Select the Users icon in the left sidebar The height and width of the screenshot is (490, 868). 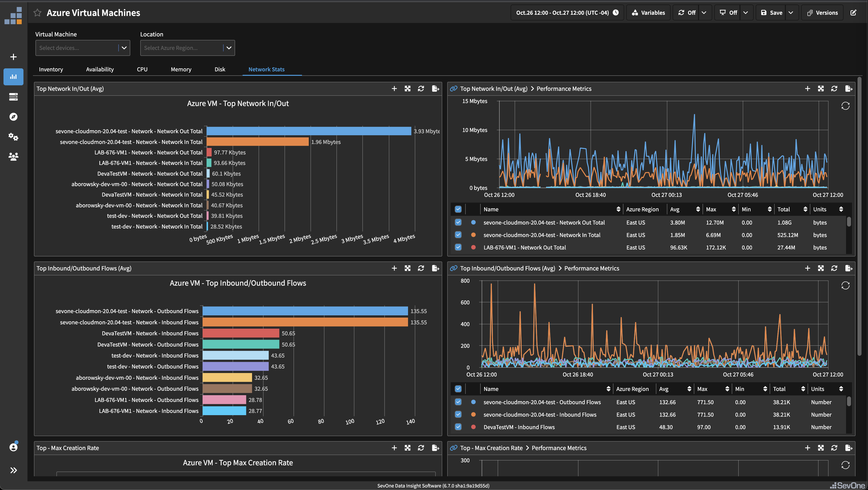tap(13, 156)
